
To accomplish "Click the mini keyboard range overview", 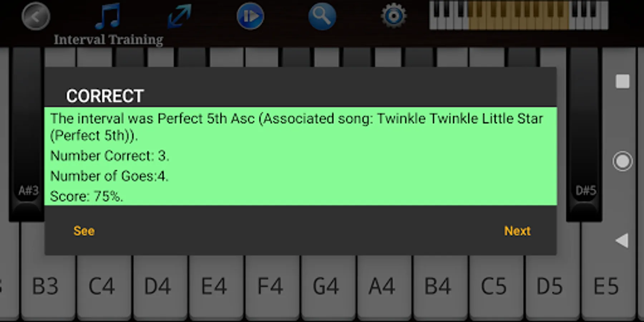I will pyautogui.click(x=518, y=15).
